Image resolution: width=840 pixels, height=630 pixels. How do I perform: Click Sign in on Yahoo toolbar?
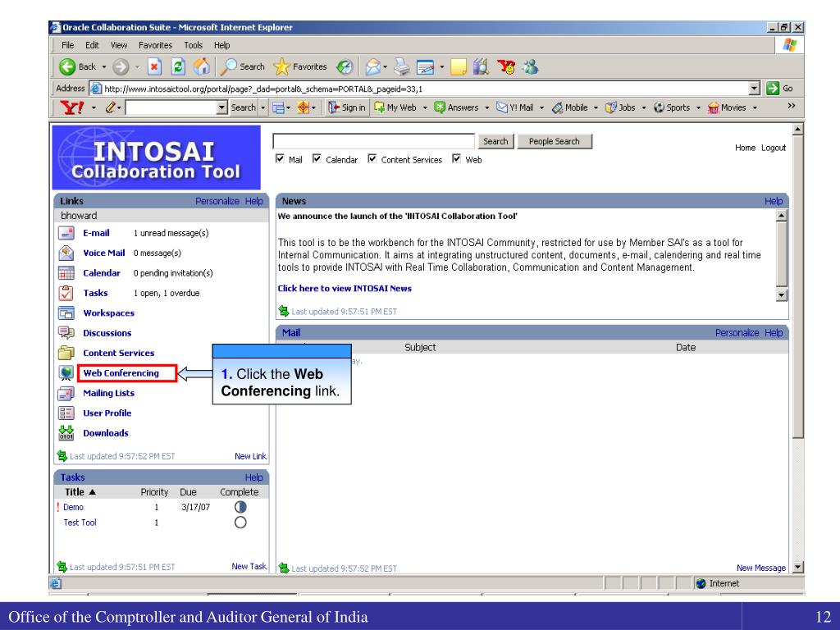point(347,107)
